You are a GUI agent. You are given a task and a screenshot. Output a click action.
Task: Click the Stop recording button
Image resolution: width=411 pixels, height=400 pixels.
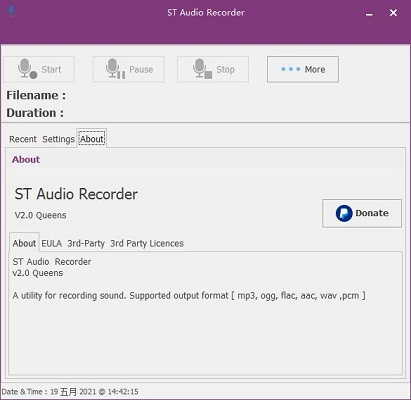pyautogui.click(x=213, y=69)
